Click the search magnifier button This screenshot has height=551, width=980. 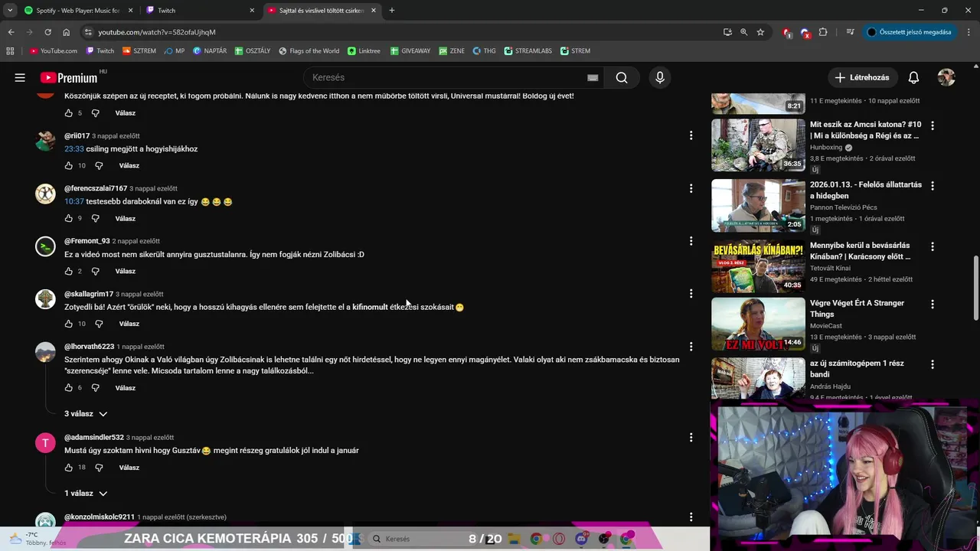(x=622, y=77)
